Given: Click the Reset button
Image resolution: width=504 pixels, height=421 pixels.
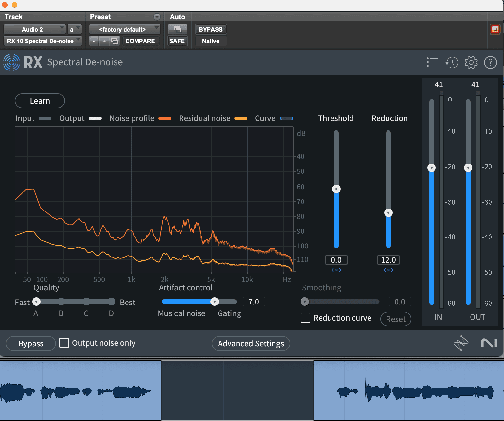Looking at the screenshot, I should (396, 319).
